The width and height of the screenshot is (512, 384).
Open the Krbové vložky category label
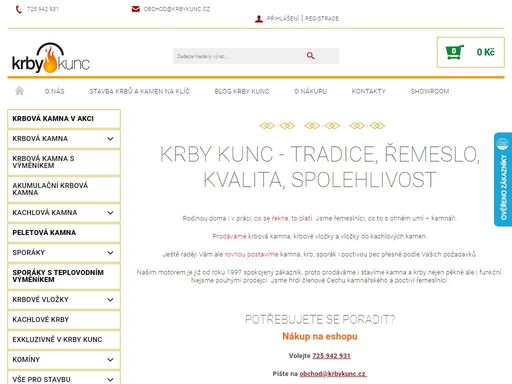click(x=40, y=300)
